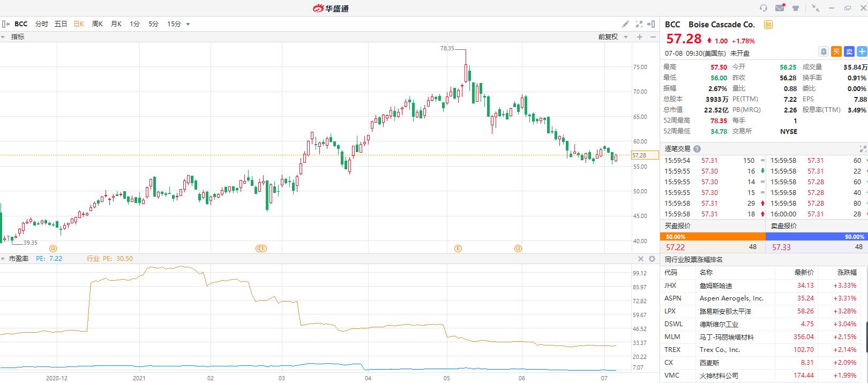Open P/E indicator settings gear
This screenshot has width=868, height=383.
pos(652,259)
